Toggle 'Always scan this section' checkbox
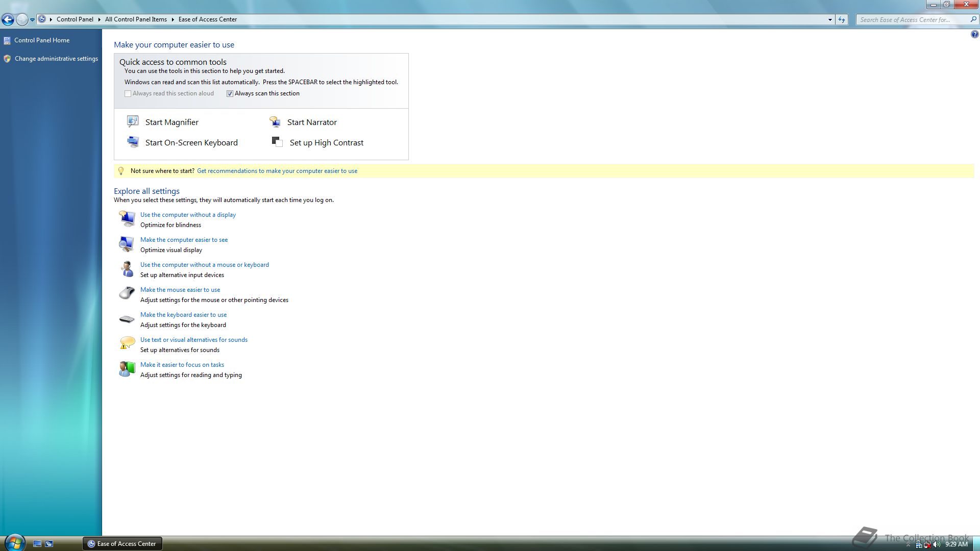The image size is (980, 551). coord(230,93)
